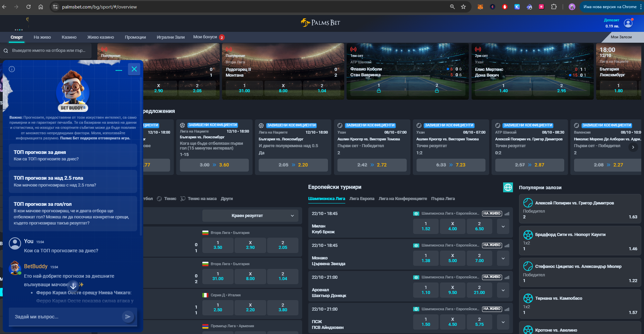This screenshot has height=334, width=644.
Task: Show next boosted odds with right arrow
Action: click(x=633, y=147)
